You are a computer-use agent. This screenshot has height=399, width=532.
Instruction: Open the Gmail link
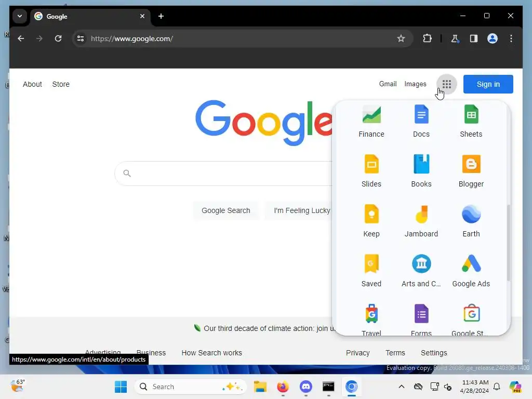pos(388,84)
